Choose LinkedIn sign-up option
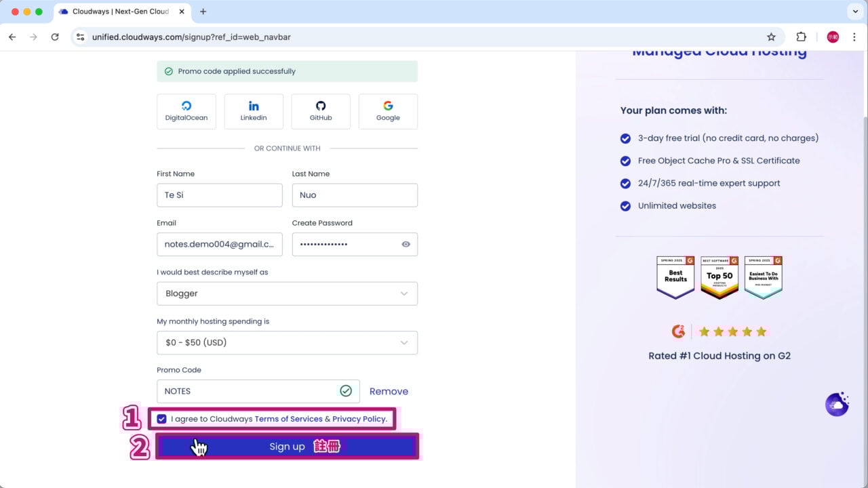 (x=254, y=111)
